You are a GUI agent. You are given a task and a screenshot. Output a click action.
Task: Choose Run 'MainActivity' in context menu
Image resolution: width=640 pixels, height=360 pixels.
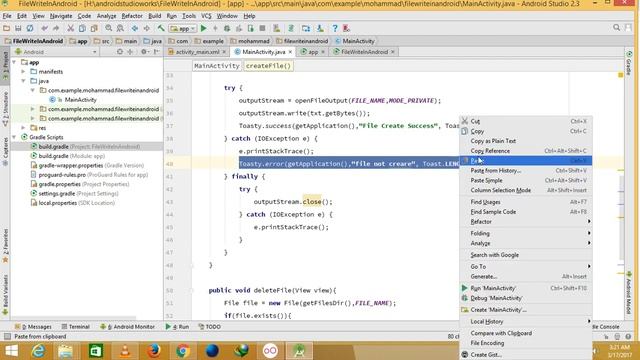point(526,288)
